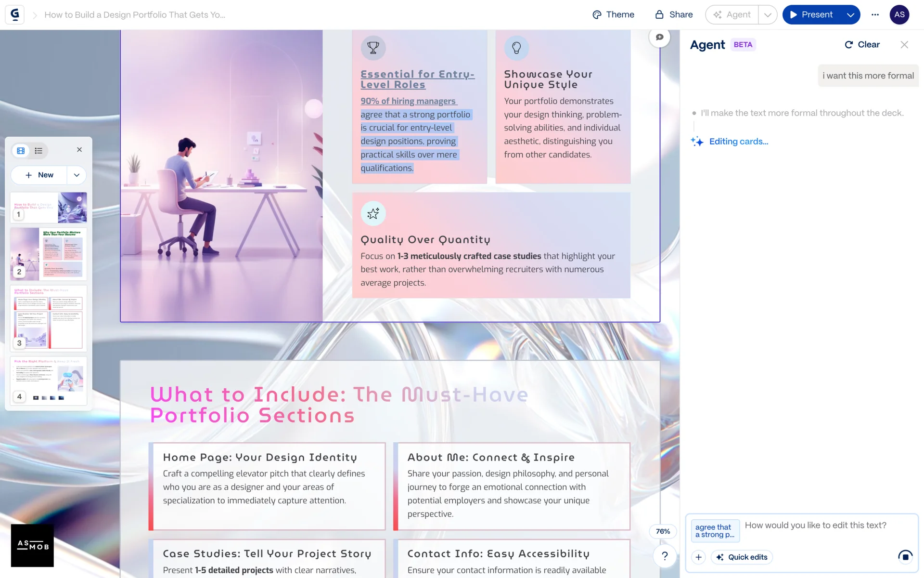Click the trophy icon in Essential card
This screenshot has height=578, width=924.
coord(373,48)
